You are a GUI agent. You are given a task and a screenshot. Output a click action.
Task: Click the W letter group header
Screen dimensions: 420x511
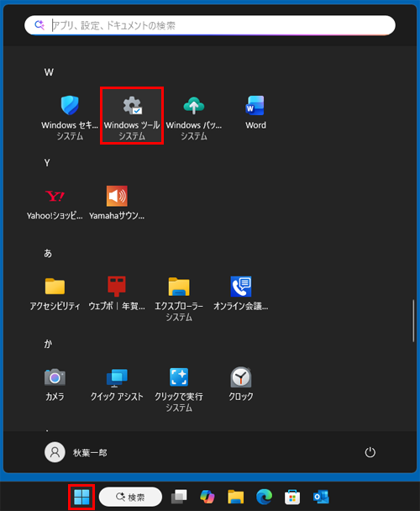49,72
